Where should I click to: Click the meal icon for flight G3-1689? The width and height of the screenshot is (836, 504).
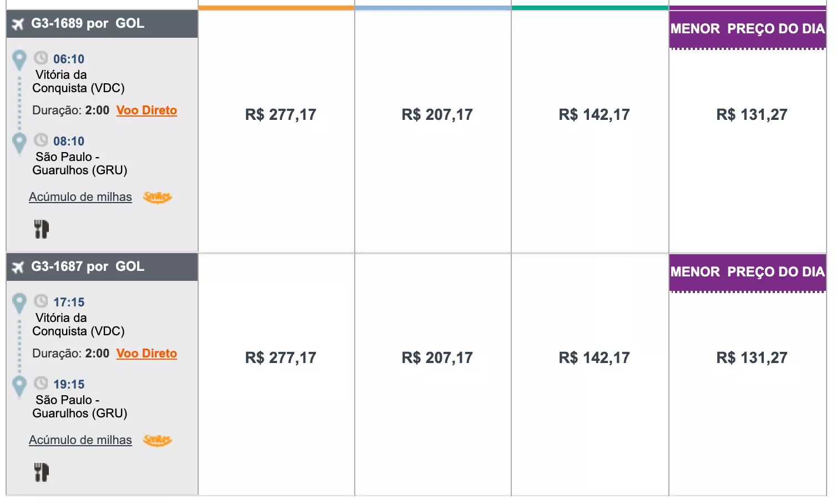click(42, 229)
